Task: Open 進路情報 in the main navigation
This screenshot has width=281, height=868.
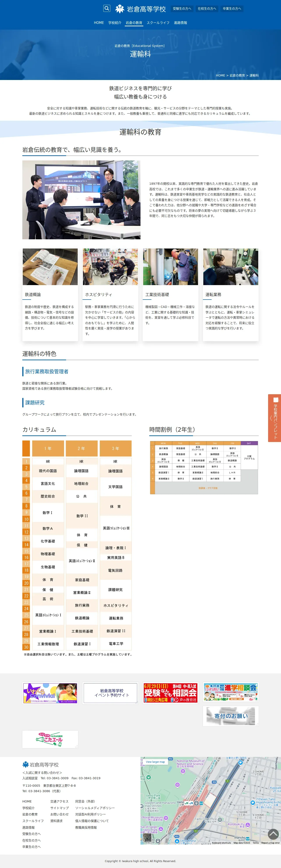Action: click(180, 23)
